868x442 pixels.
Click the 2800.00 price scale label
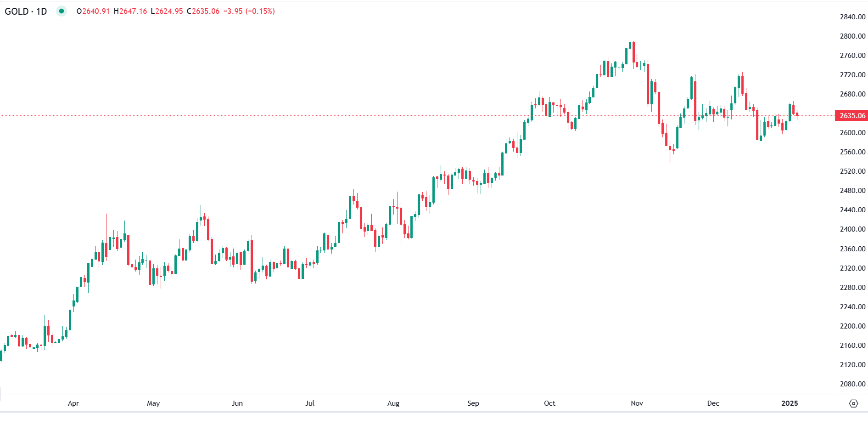(x=852, y=36)
